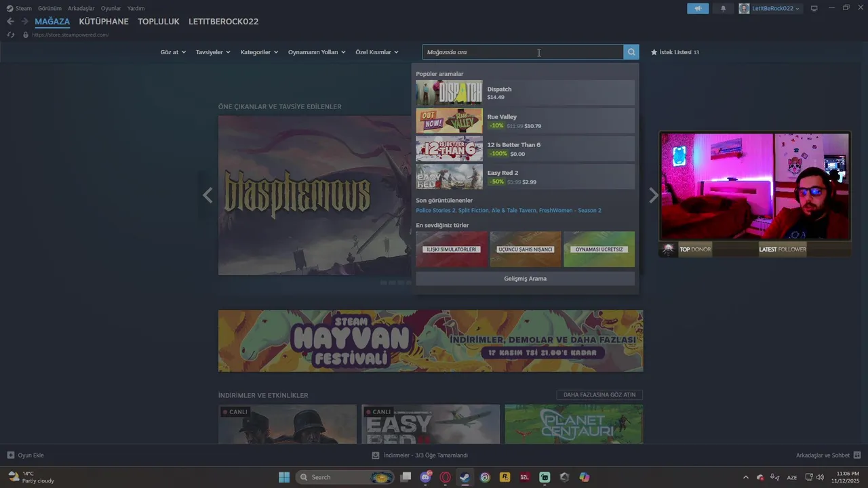Open the LETITBEROCK022 profile tab
The image size is (868, 488).
[224, 22]
